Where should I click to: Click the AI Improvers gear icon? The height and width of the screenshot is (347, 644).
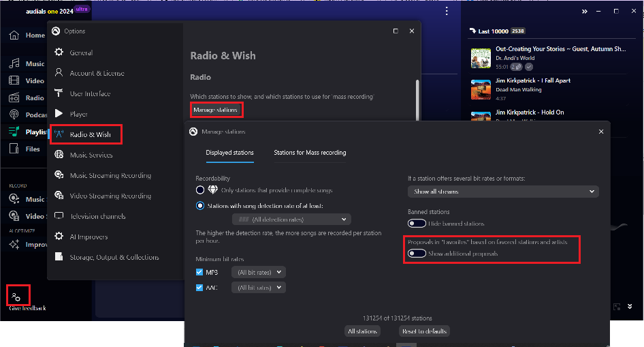(59, 237)
